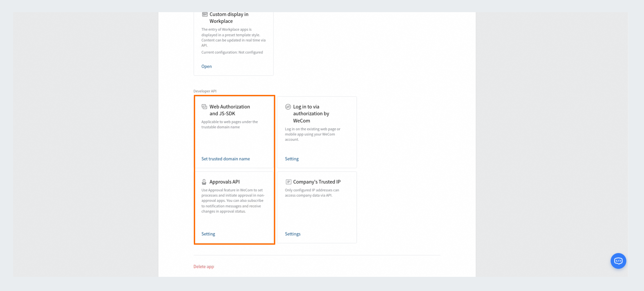Open Setting for Log in via WeCom authorization
This screenshot has height=291, width=644.
[291, 159]
